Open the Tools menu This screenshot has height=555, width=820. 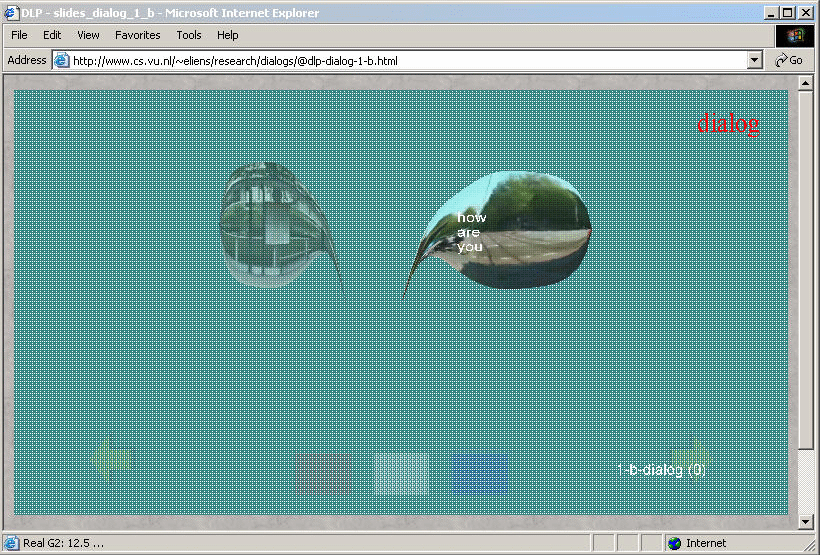point(189,35)
